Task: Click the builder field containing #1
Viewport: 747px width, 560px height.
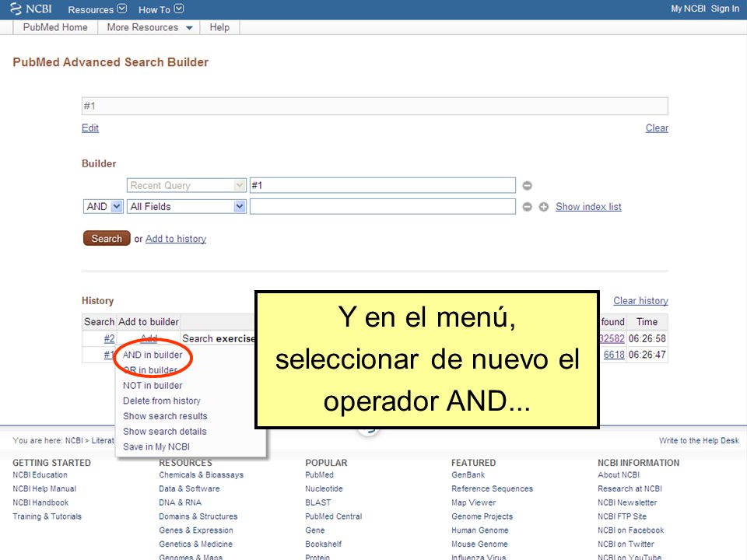Action: pyautogui.click(x=383, y=186)
